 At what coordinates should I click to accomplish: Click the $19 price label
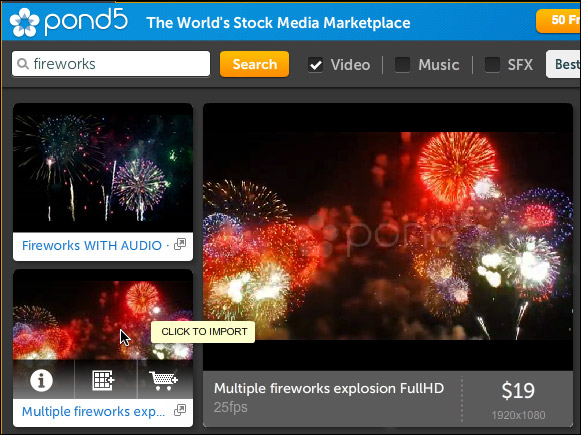518,391
